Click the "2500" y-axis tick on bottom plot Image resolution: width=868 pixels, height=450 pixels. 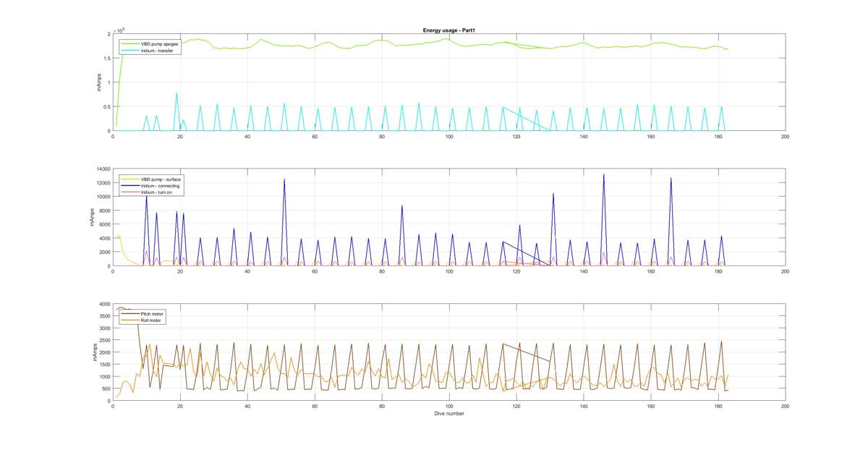(x=104, y=341)
